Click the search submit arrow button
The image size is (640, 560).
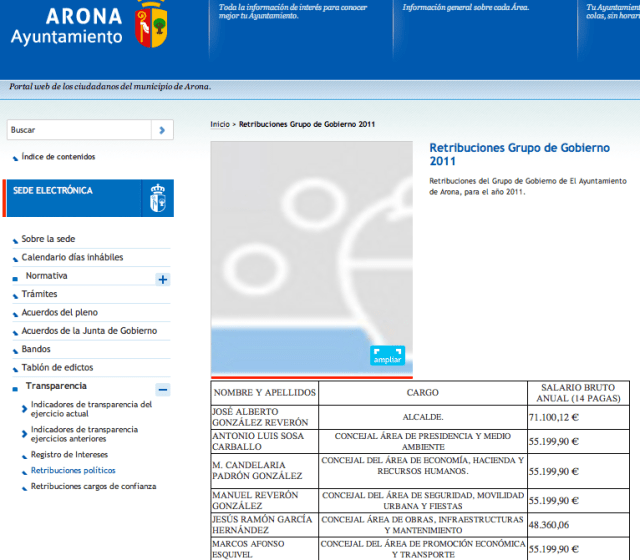tap(163, 130)
